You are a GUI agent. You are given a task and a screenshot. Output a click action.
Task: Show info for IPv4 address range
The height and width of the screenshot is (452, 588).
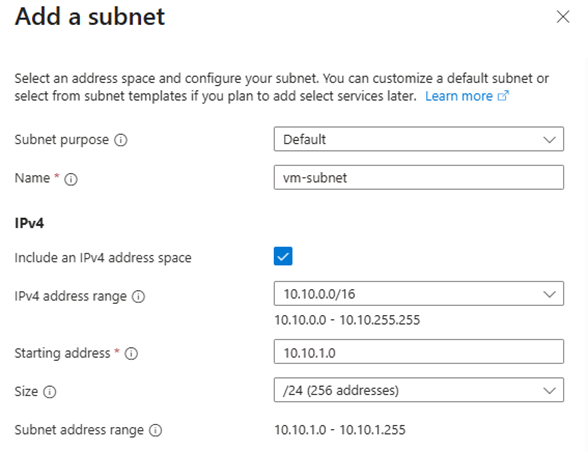(138, 297)
